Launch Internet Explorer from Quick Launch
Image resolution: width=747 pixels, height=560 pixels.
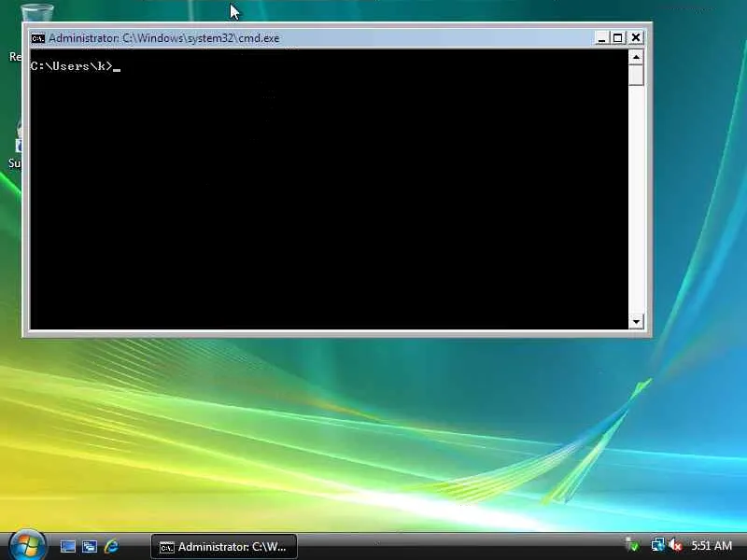(x=111, y=546)
